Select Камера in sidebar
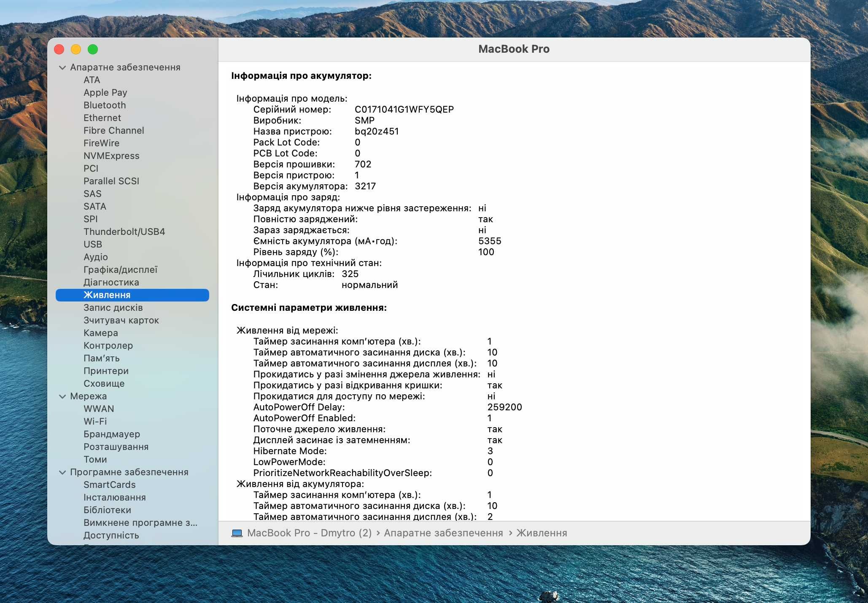The width and height of the screenshot is (868, 603). click(x=101, y=333)
